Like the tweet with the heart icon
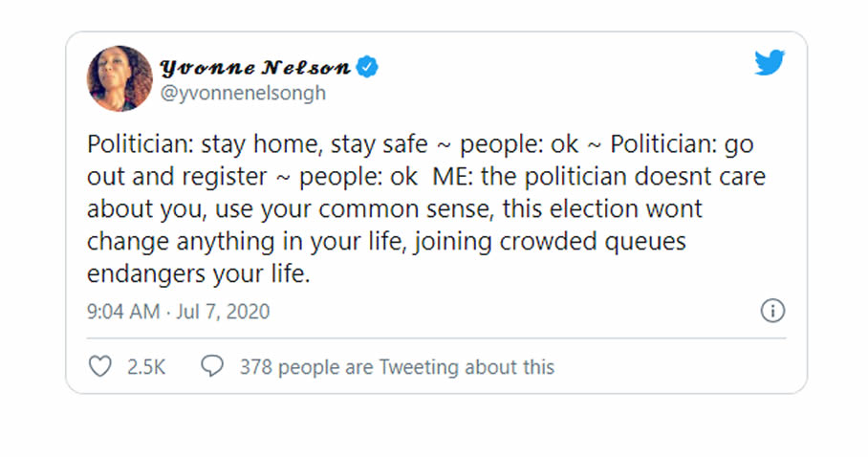The height and width of the screenshot is (457, 868). coord(99,366)
